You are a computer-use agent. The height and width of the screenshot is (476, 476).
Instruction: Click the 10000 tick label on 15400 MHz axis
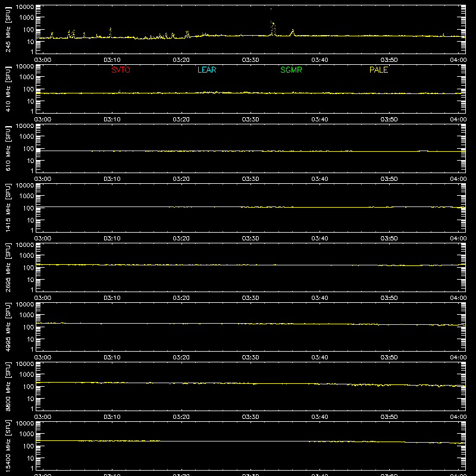pos(25,424)
